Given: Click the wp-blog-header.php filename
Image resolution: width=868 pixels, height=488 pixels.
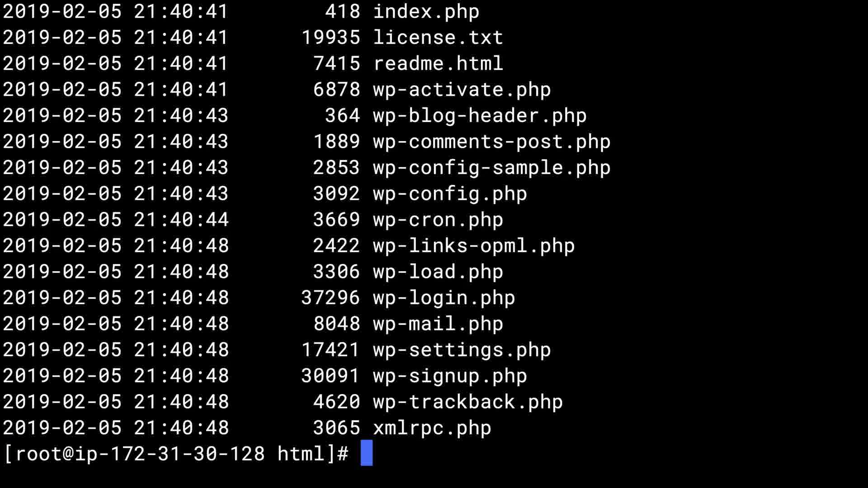Looking at the screenshot, I should click(x=480, y=116).
